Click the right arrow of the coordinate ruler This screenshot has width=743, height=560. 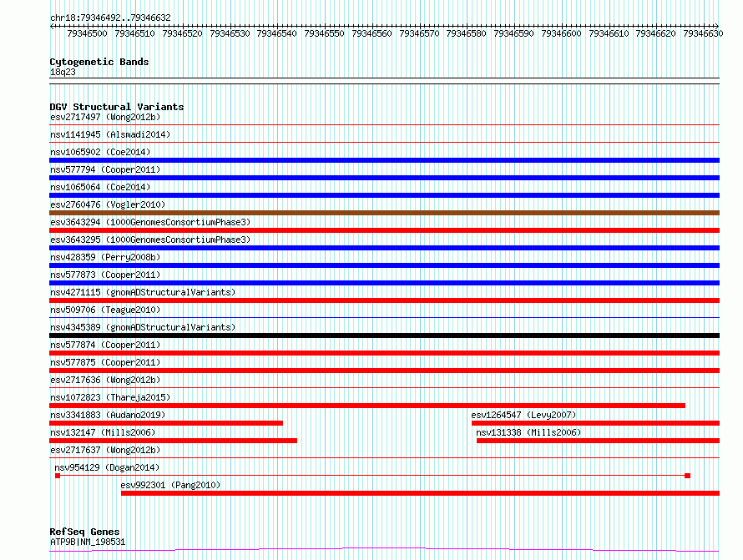716,27
